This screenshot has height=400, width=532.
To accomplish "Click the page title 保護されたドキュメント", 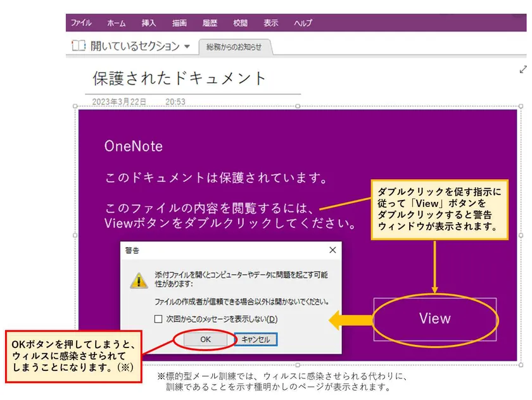I will pos(180,78).
